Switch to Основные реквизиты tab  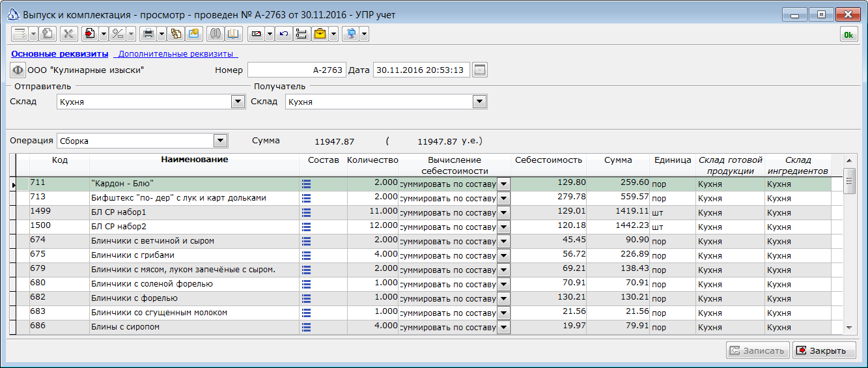tap(60, 54)
